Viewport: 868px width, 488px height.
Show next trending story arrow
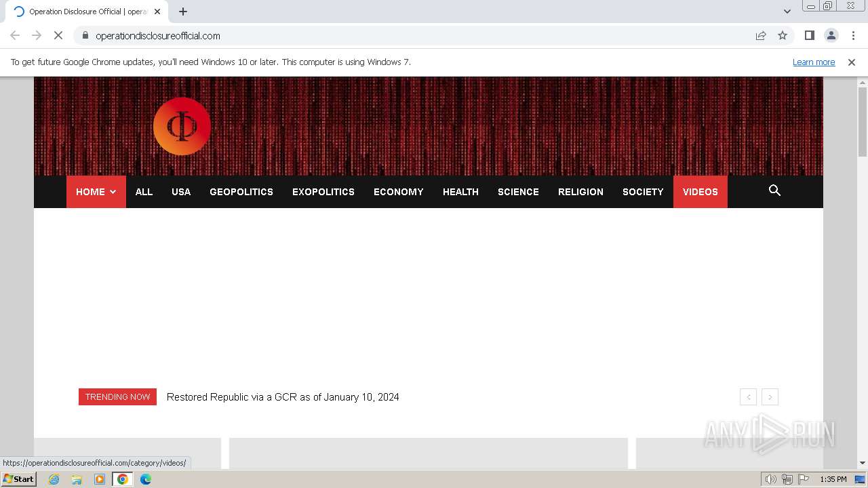(770, 397)
